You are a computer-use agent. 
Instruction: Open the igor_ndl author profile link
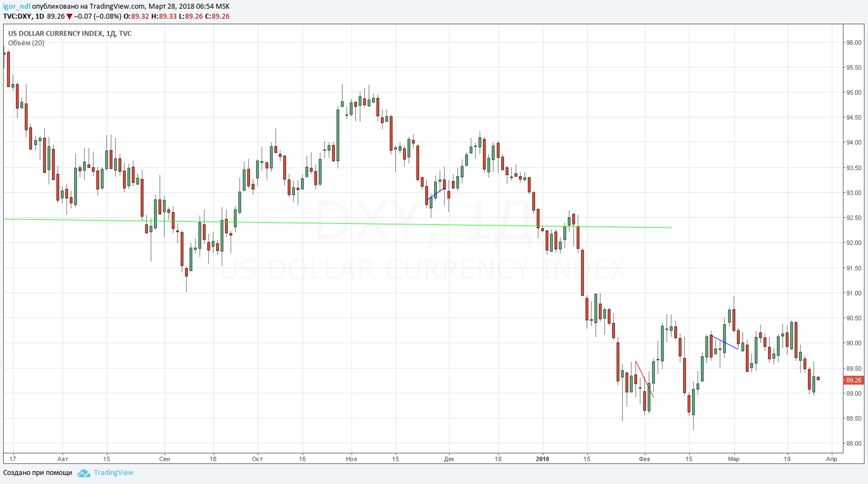pos(16,6)
